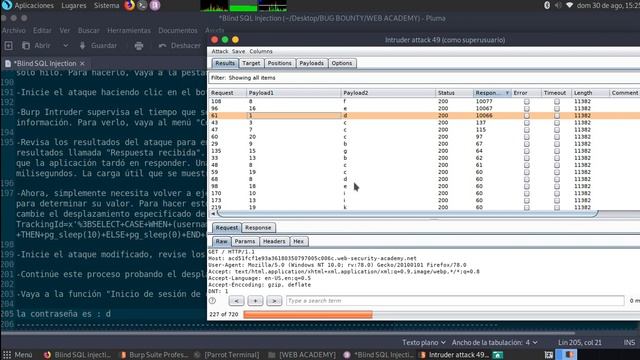
Task: Click workspace switcher in bottom panel
Action: (x=567, y=355)
